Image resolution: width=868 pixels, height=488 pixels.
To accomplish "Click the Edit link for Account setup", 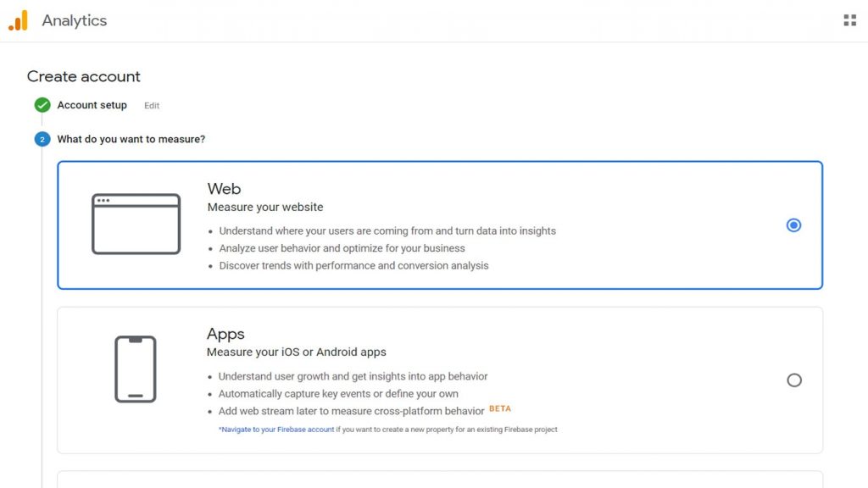I will tap(151, 106).
